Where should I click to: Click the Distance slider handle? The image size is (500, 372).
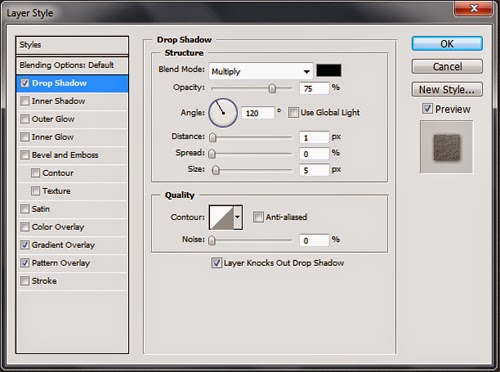point(213,137)
